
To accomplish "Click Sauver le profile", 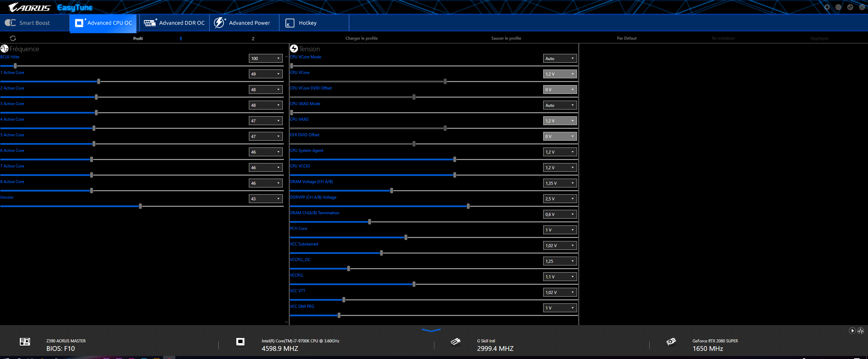I will pos(506,38).
